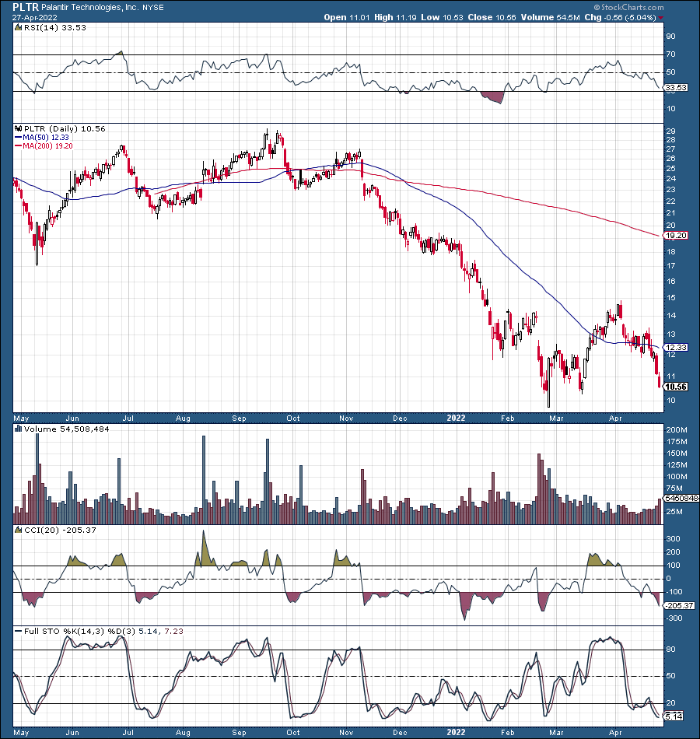Image resolution: width=700 pixels, height=739 pixels.
Task: Click the 5.14 stochastic value tag
Action: click(673, 717)
